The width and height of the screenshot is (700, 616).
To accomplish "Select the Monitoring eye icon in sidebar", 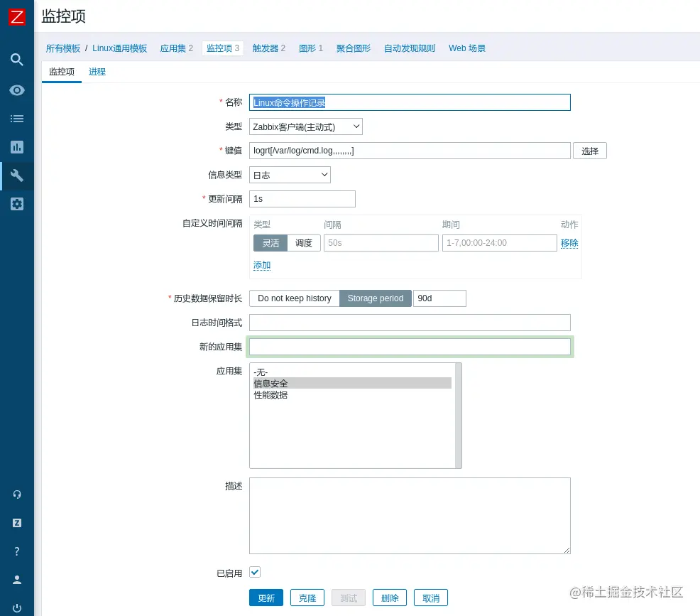I will pos(16,90).
